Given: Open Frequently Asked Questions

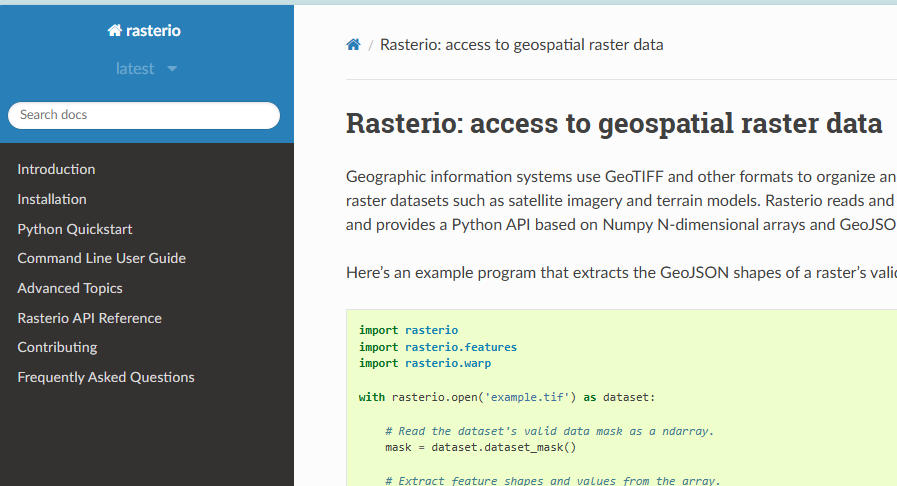Looking at the screenshot, I should click(x=106, y=377).
